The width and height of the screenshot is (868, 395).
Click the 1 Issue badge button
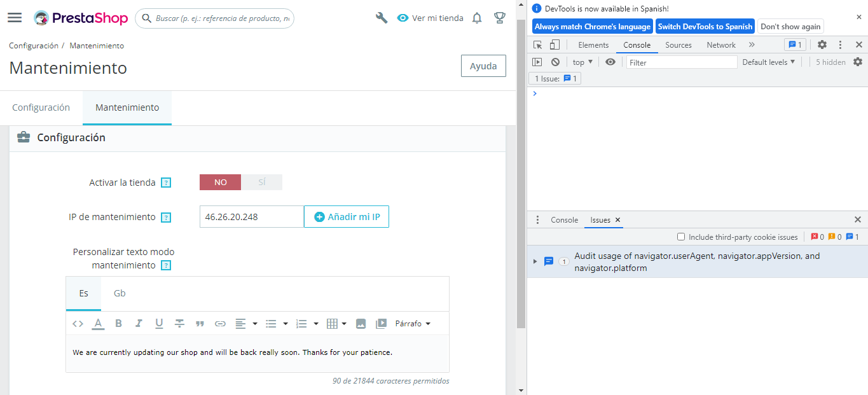555,78
